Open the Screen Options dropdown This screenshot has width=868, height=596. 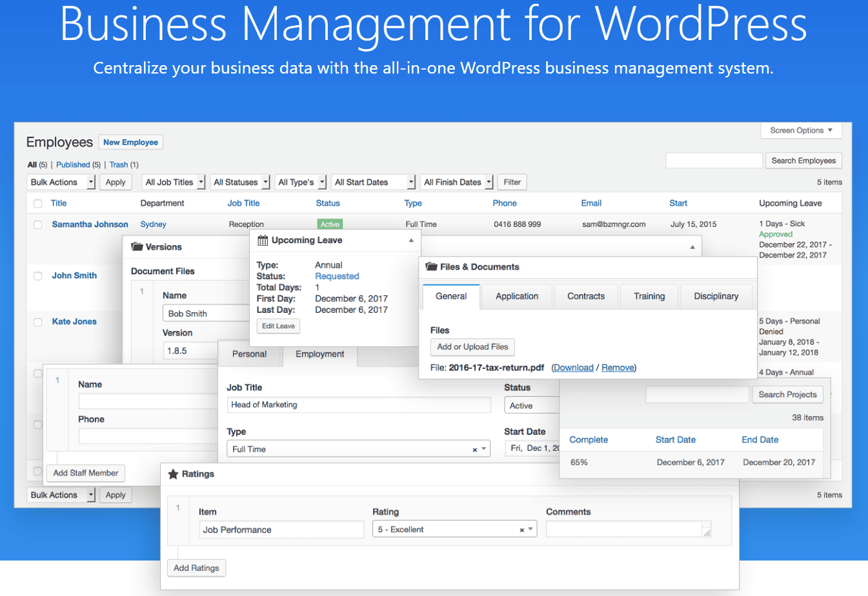point(801,130)
